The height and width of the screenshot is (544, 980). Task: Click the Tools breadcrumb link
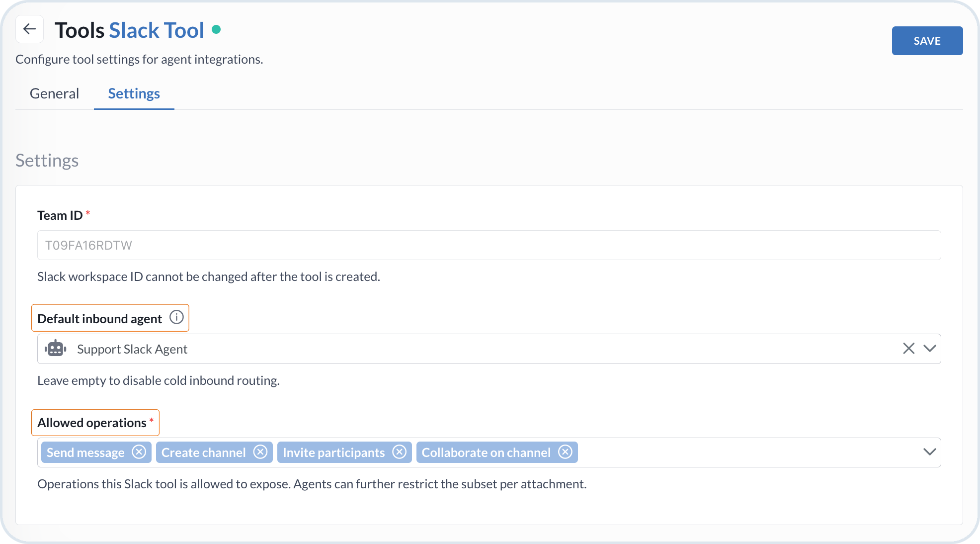click(80, 30)
